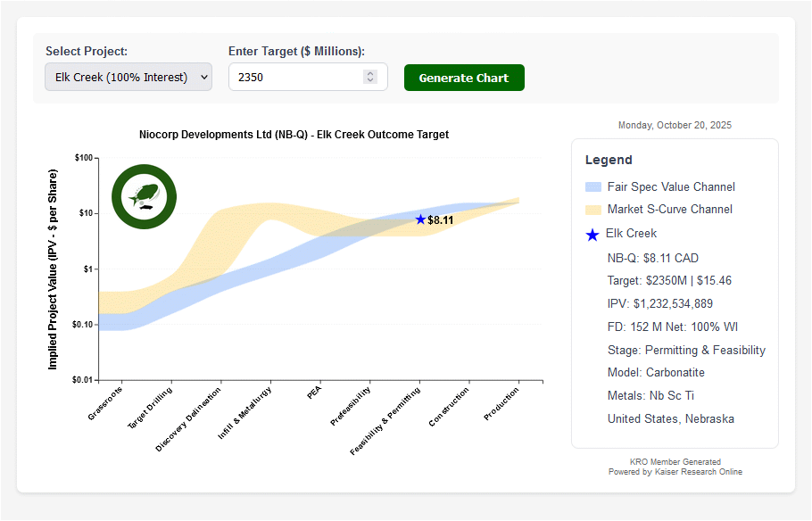
Task: Click the $0.10 y-axis tick label
Action: pos(82,325)
